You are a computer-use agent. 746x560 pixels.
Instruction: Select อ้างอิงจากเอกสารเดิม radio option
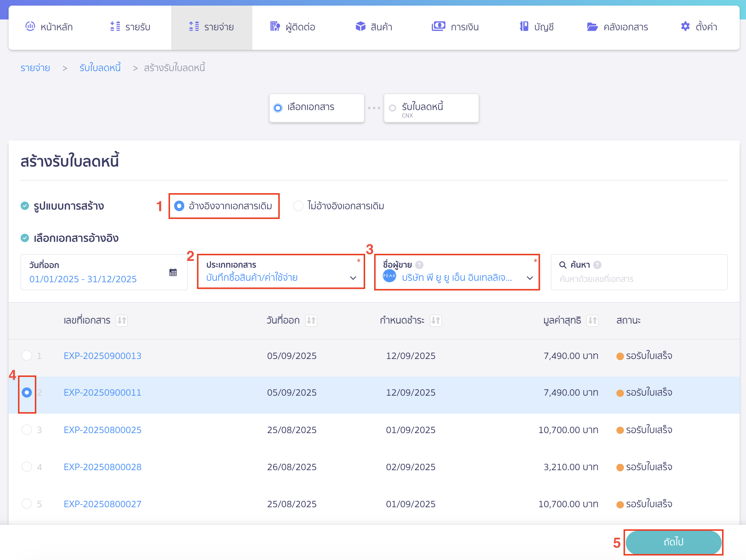click(179, 206)
